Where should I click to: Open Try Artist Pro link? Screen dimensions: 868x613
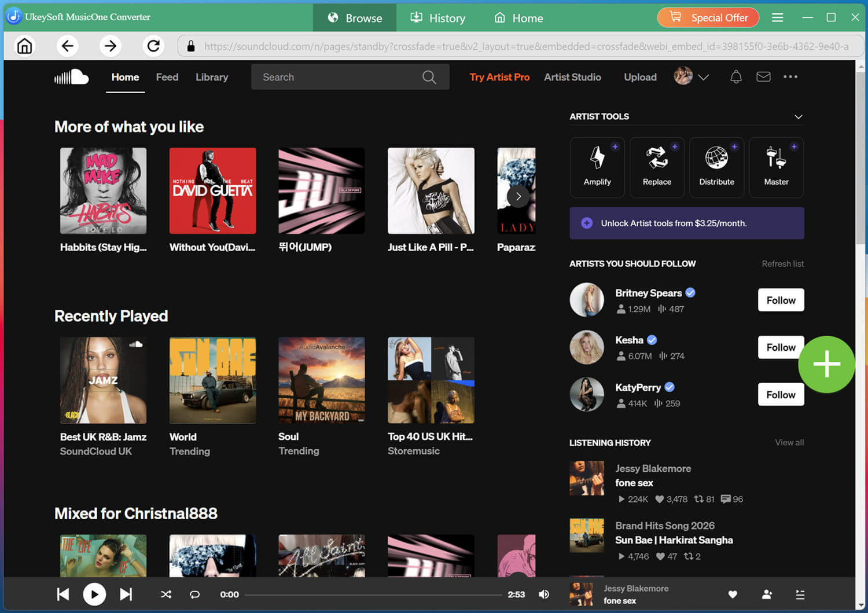pos(499,77)
